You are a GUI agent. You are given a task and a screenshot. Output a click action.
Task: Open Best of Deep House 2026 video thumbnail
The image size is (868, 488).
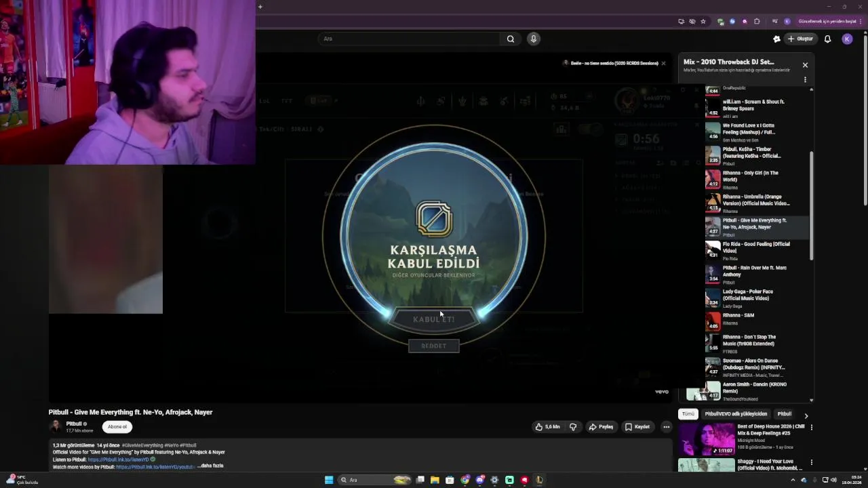(707, 439)
